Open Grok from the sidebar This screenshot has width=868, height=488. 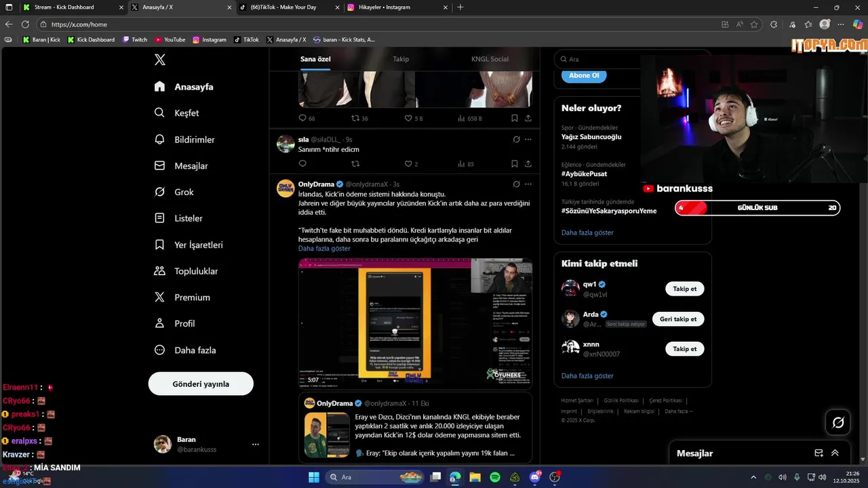coord(174,192)
